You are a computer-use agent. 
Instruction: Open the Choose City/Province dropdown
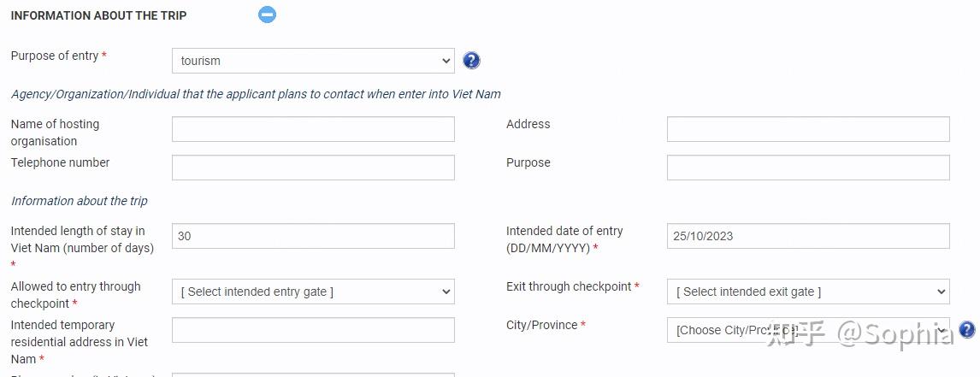[x=808, y=330]
